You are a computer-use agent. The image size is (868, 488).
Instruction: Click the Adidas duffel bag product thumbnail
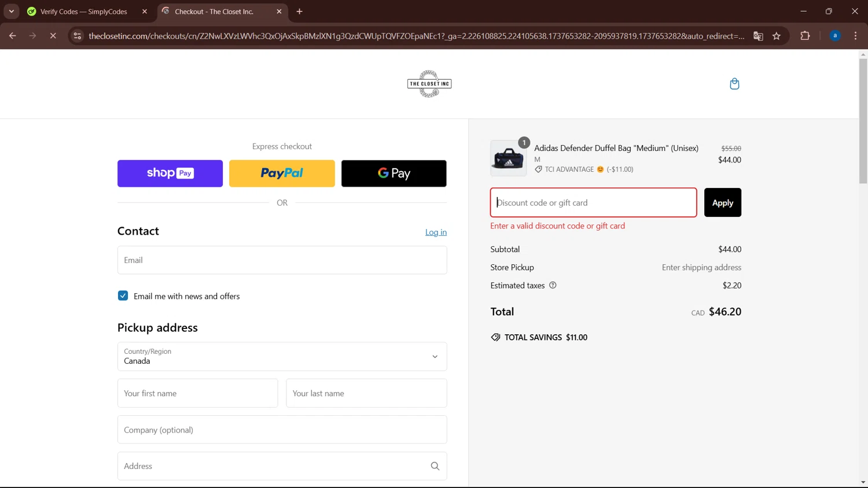pyautogui.click(x=509, y=158)
